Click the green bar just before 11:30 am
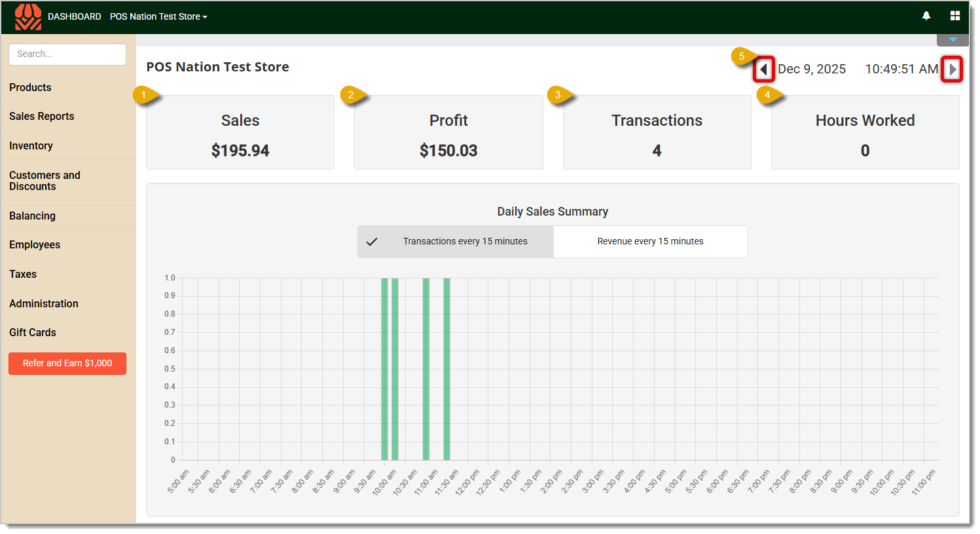The height and width of the screenshot is (534, 980). 446,369
